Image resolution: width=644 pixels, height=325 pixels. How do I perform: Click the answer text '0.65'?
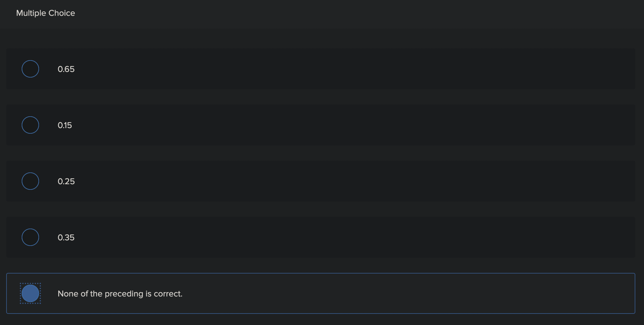66,69
